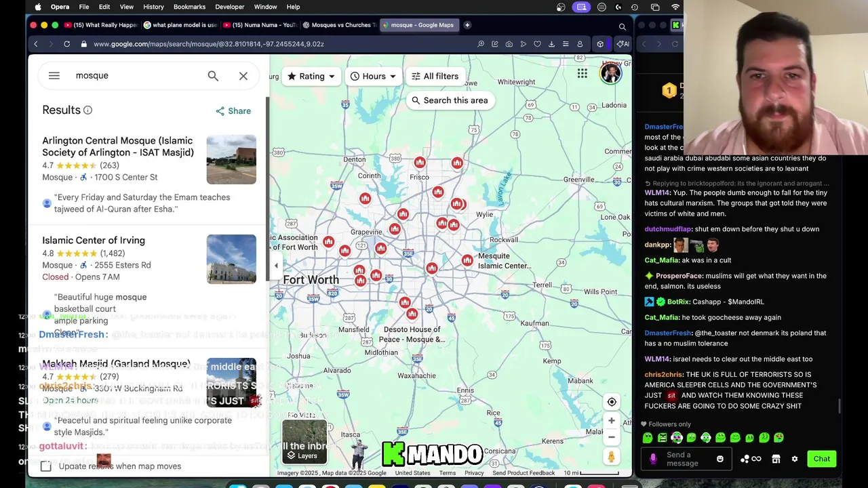Viewport: 868px width, 488px height.
Task: Select the Street View pegman icon
Action: 612,457
